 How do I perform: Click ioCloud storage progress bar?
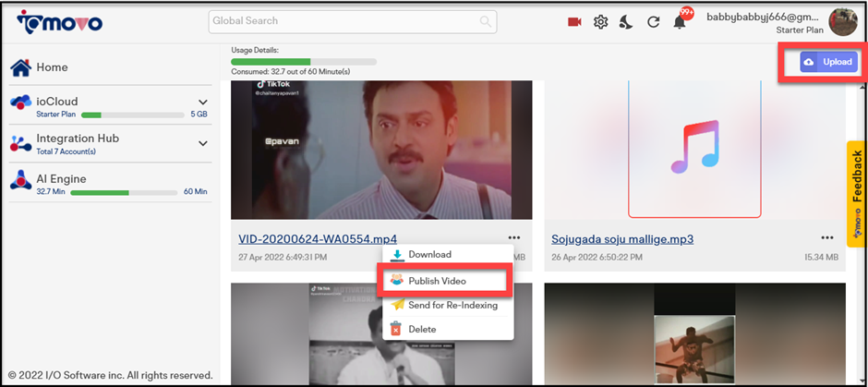tap(133, 115)
